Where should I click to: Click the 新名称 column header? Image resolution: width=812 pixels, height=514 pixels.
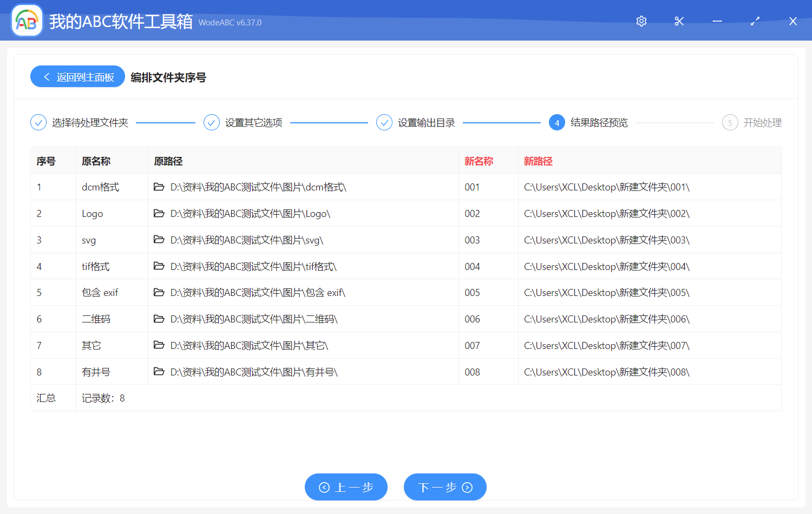[478, 161]
